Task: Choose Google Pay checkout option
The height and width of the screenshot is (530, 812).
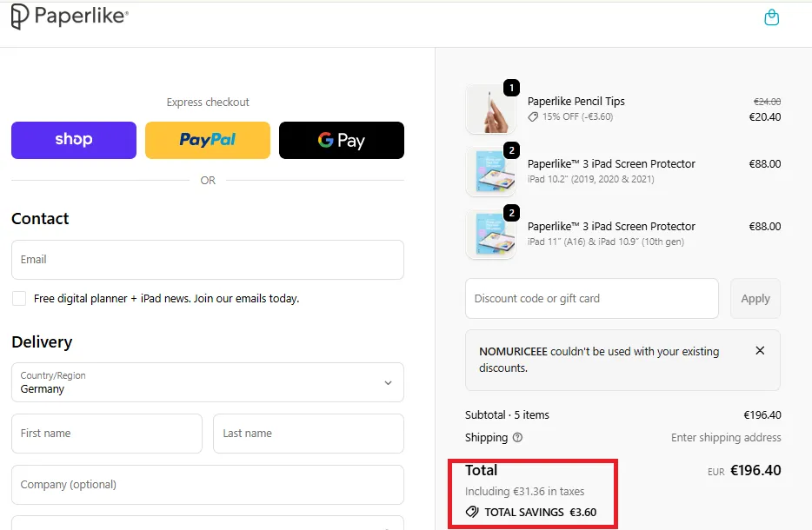Action: [x=341, y=139]
